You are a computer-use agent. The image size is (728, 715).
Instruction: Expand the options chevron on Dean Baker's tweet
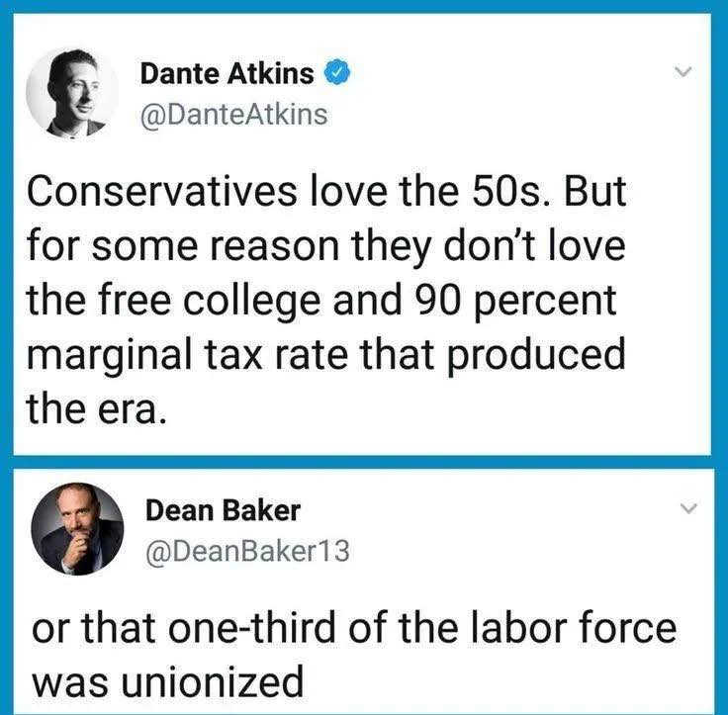click(690, 509)
